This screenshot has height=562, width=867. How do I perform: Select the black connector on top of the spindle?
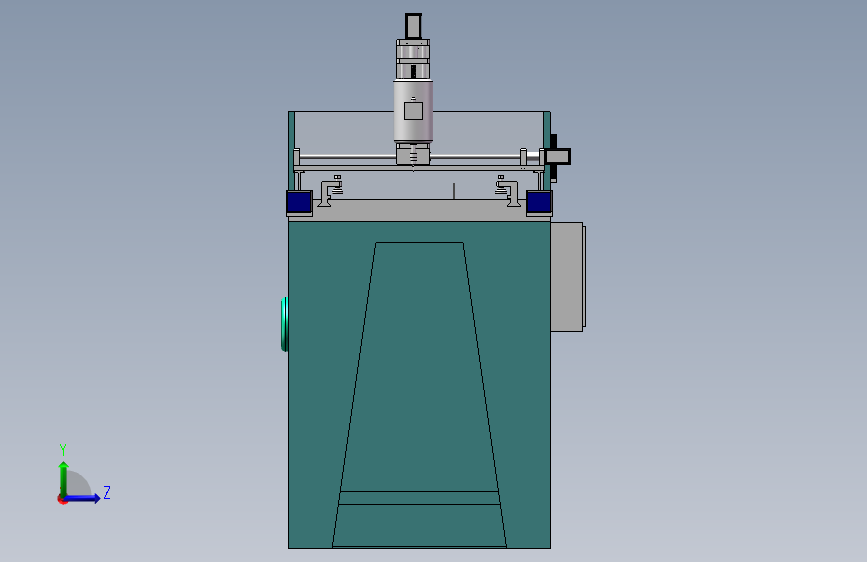click(x=413, y=26)
